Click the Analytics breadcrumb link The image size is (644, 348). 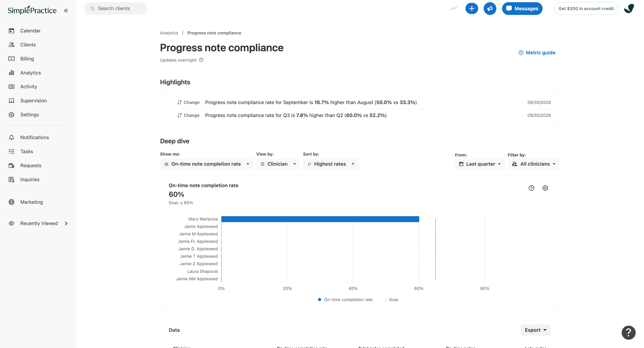[x=169, y=33]
